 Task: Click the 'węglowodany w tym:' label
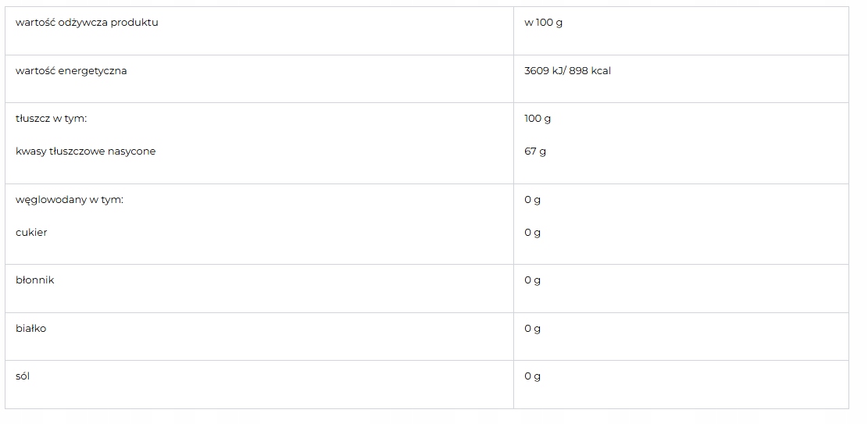click(70, 200)
